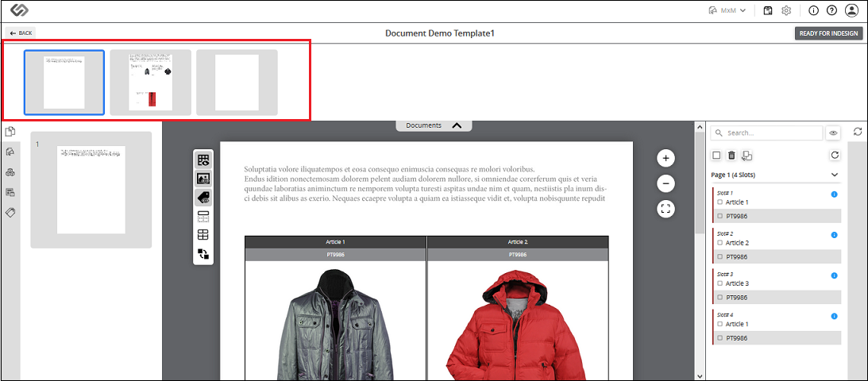Tick the select-all checkbox above slots list
Screen dimensions: 868x381
(x=716, y=156)
